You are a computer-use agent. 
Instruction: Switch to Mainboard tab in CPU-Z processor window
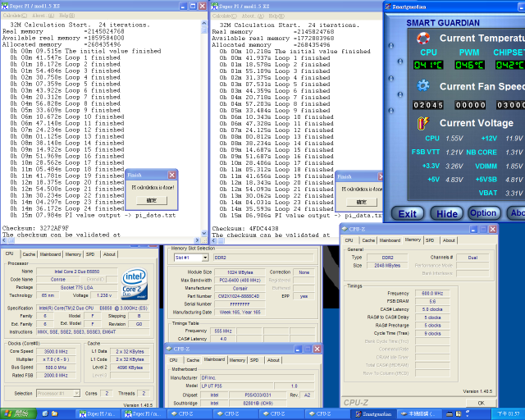[50, 254]
